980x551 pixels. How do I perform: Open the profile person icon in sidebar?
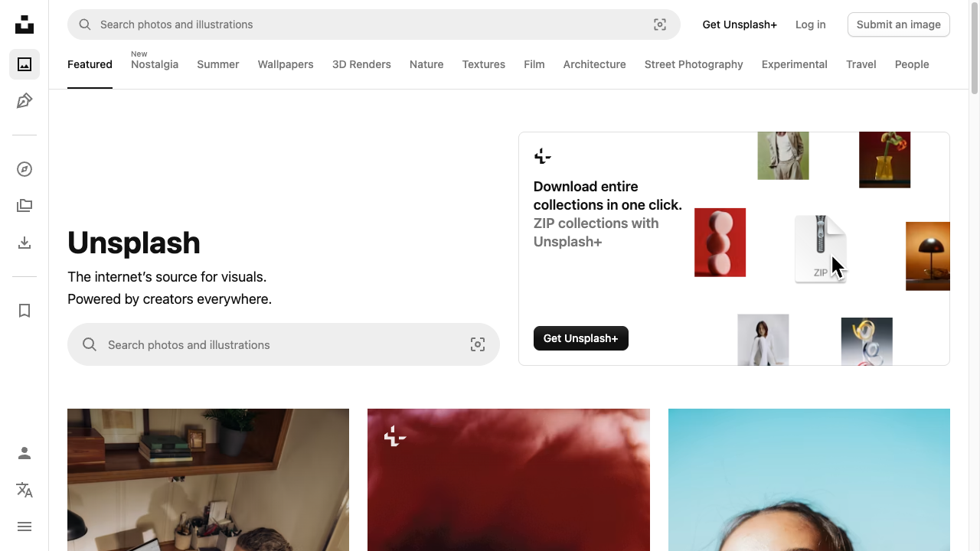coord(24,453)
